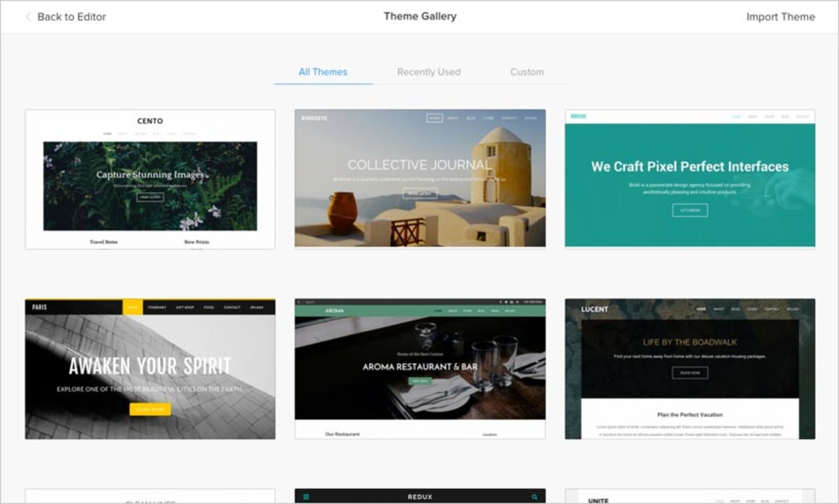Click the Theme Gallery title
Viewport: 839px width, 504px height.
(x=420, y=16)
